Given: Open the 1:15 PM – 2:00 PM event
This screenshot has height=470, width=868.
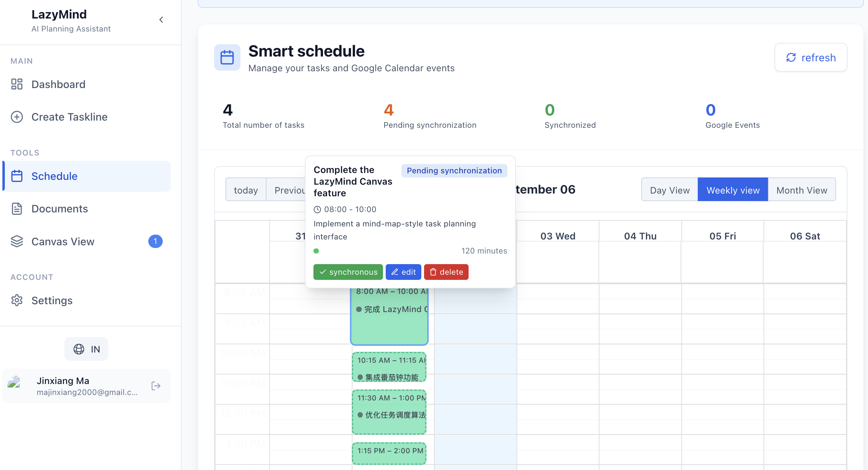Looking at the screenshot, I should (389, 454).
